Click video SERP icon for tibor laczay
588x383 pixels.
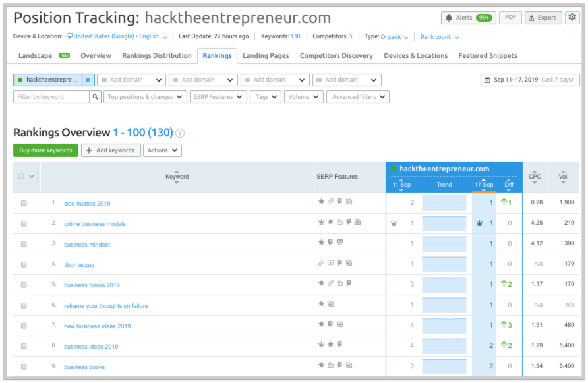coord(330,262)
